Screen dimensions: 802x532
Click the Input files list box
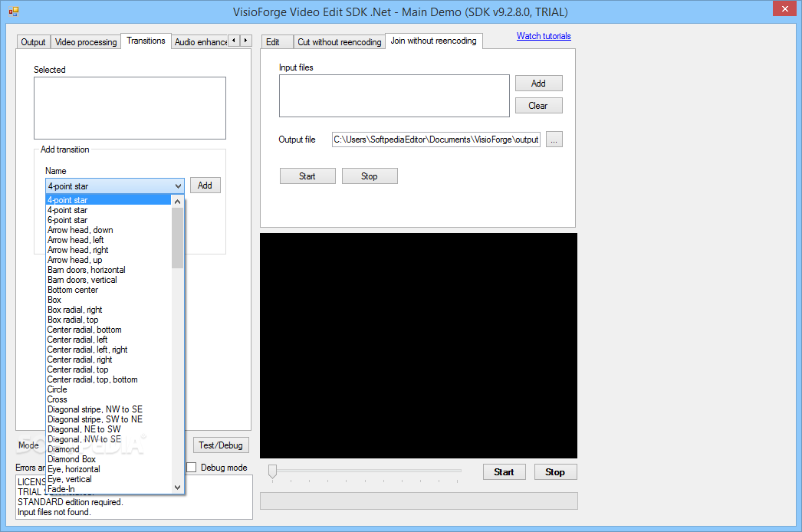tap(394, 96)
